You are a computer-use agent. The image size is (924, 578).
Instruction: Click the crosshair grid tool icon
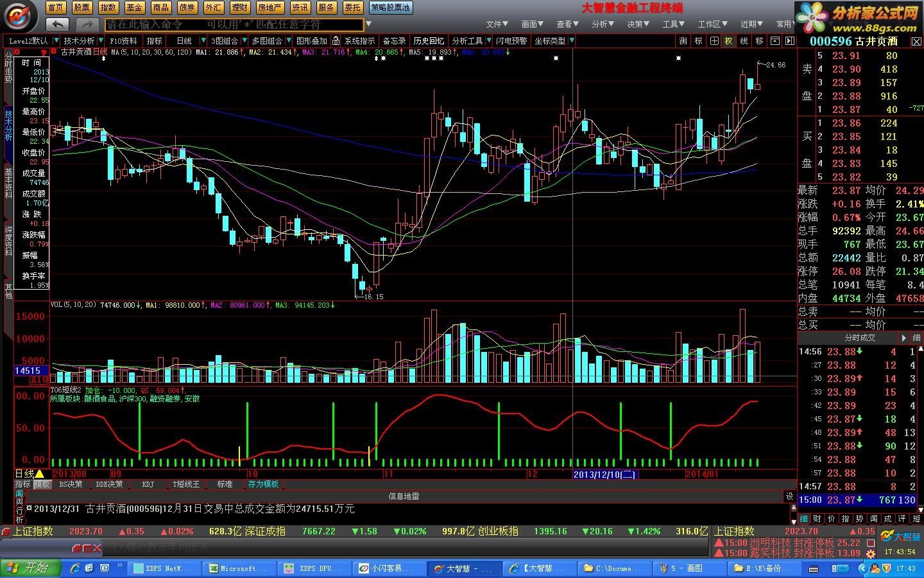click(714, 40)
